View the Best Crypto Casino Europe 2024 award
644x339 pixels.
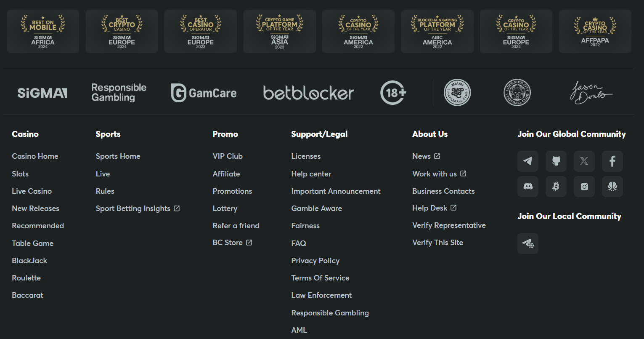point(122,32)
